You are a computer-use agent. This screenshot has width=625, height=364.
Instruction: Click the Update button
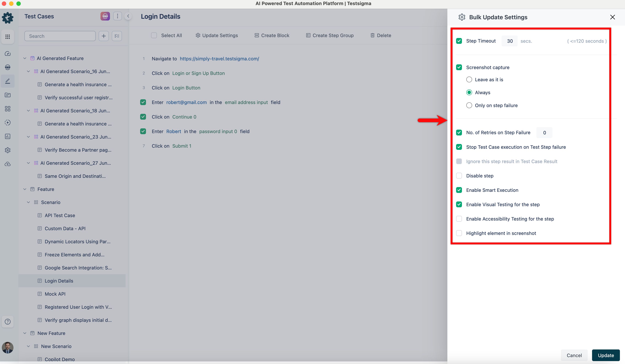[606, 355]
